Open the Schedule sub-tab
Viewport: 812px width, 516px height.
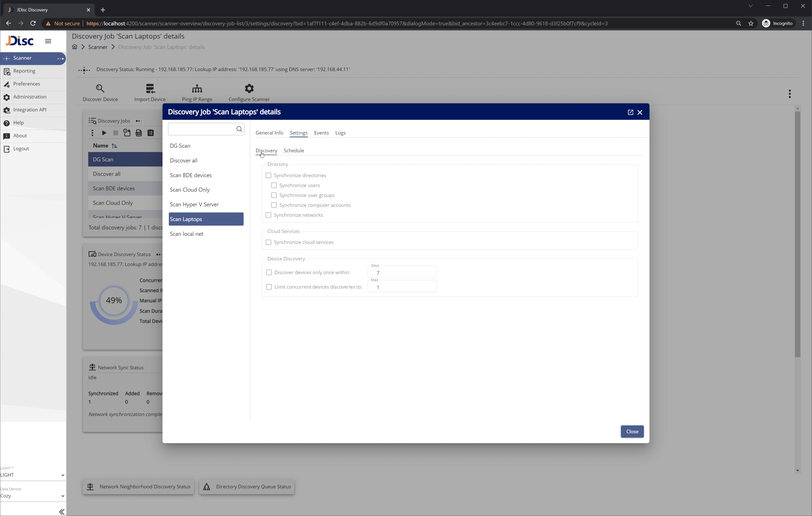293,150
